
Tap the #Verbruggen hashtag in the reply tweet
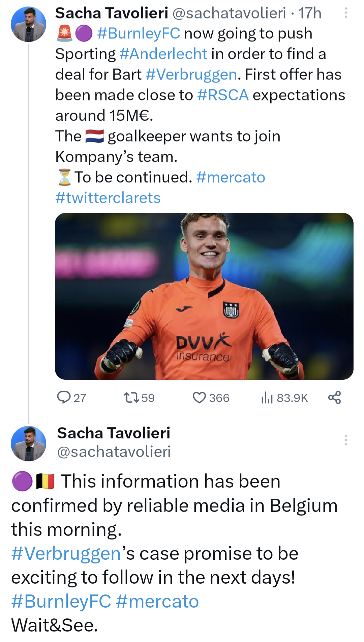point(66,554)
